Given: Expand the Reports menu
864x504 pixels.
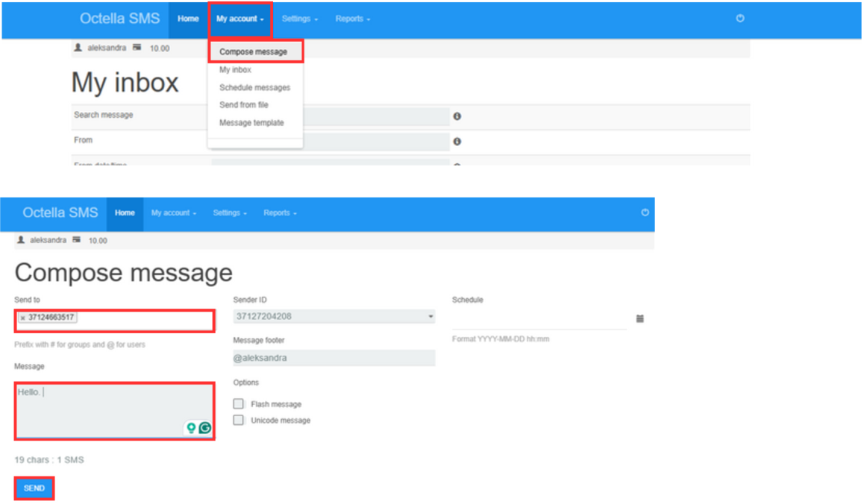Looking at the screenshot, I should [x=352, y=19].
